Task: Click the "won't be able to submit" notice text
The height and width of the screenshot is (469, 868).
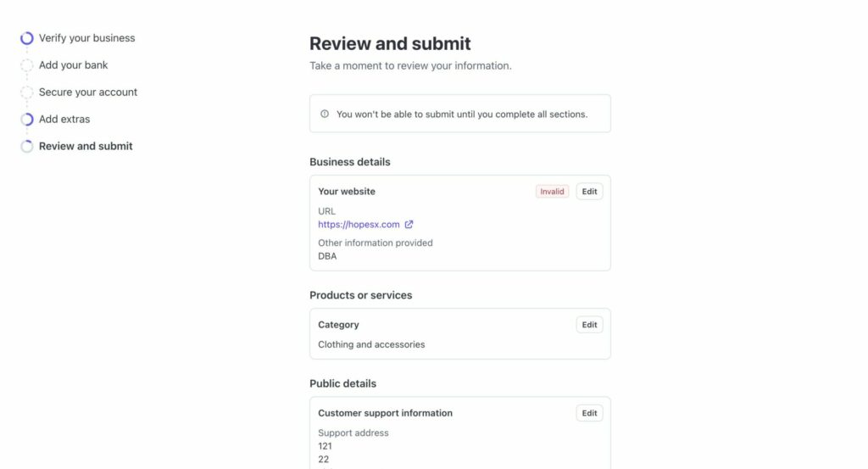Action: [461, 114]
